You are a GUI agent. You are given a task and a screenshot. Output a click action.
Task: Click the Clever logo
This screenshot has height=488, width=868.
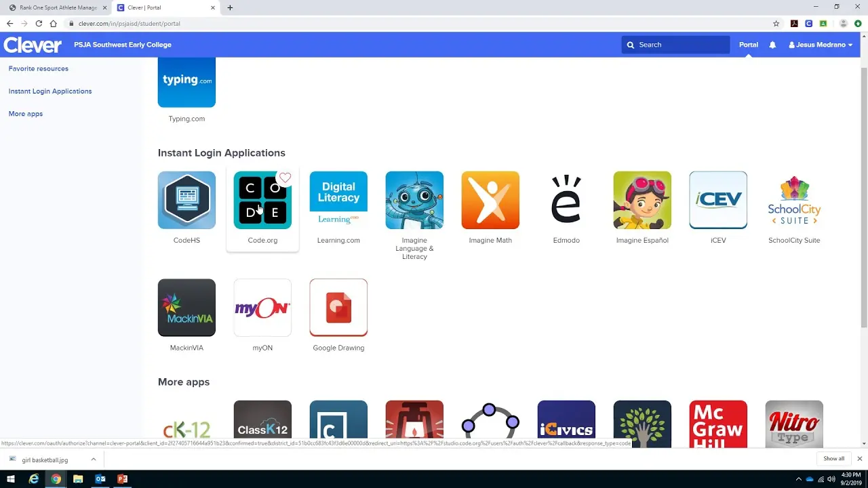[x=33, y=45]
